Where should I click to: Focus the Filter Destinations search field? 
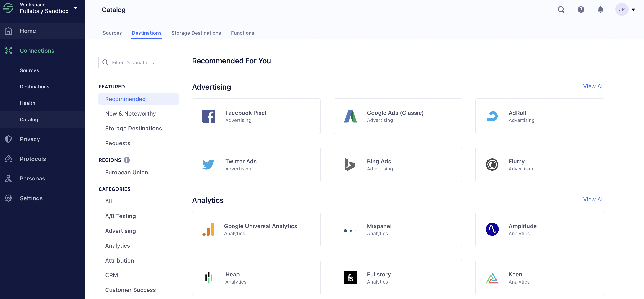tap(139, 62)
